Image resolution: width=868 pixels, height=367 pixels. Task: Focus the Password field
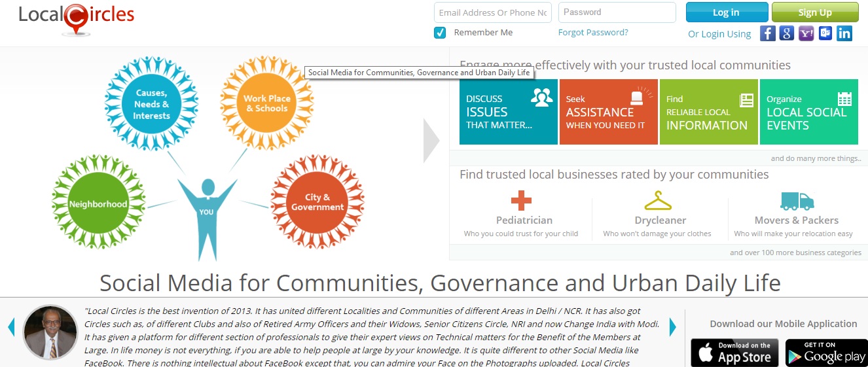[x=617, y=12]
